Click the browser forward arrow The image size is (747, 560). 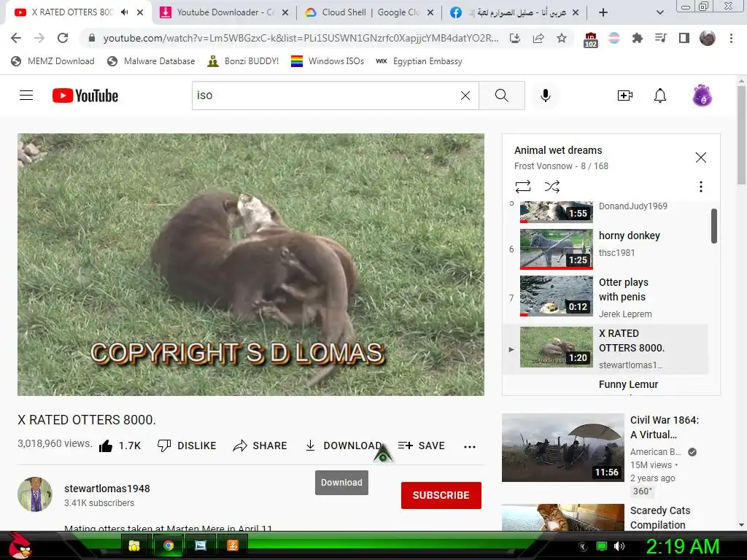(39, 38)
